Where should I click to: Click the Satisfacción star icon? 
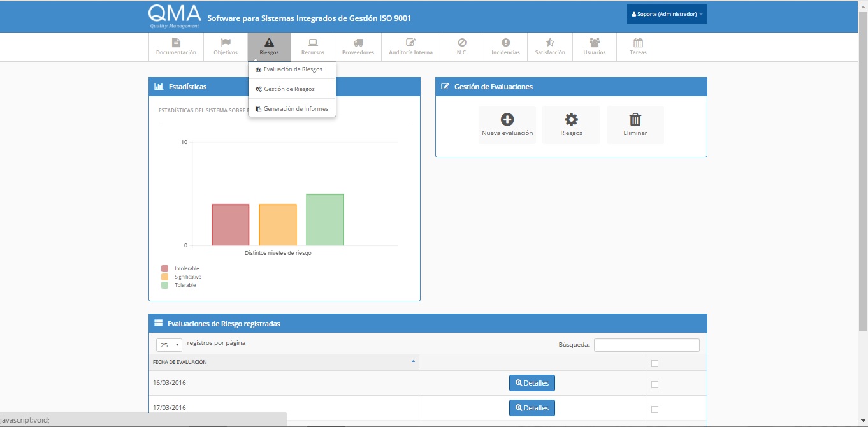[550, 43]
